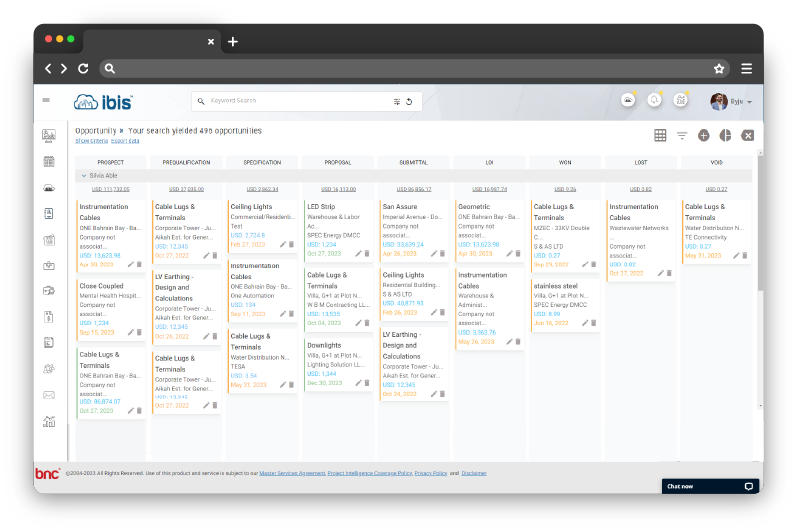Open the filter list icon

(682, 135)
